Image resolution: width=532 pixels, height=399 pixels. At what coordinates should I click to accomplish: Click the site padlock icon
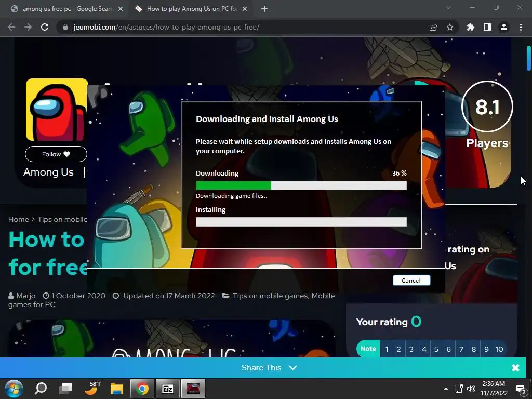[x=65, y=27]
